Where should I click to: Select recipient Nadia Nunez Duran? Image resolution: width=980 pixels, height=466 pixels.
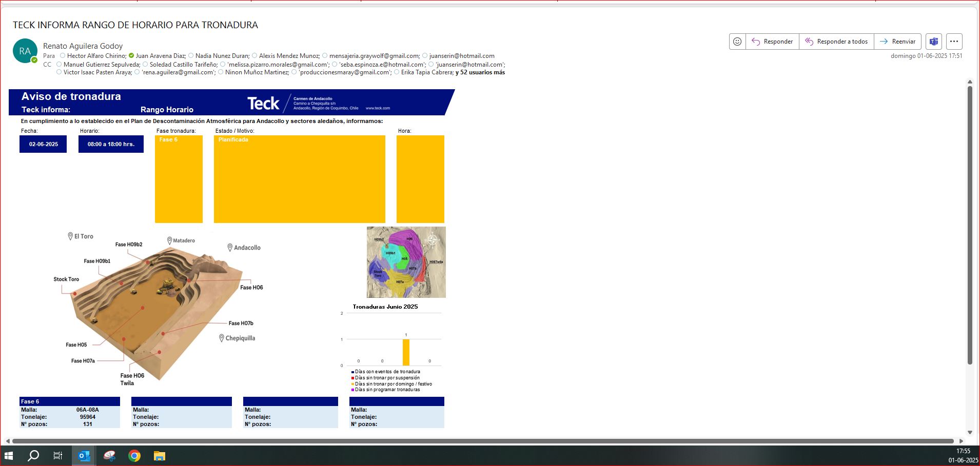coord(222,56)
